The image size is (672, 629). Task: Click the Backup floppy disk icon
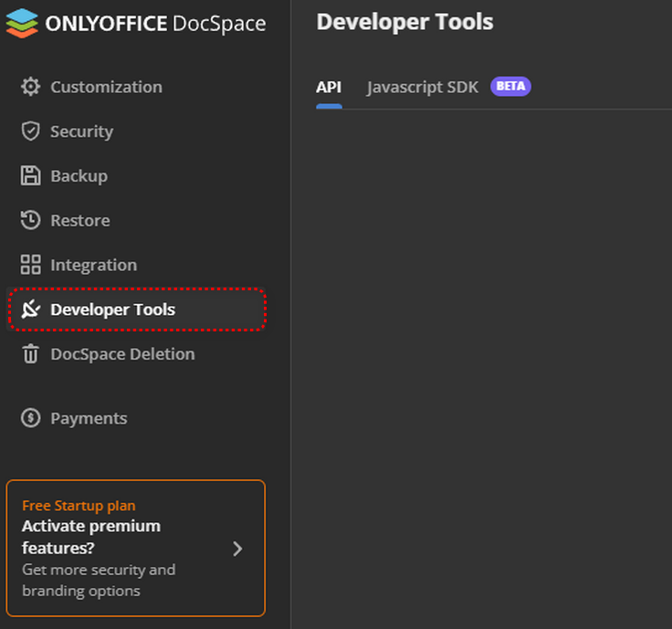tap(31, 176)
